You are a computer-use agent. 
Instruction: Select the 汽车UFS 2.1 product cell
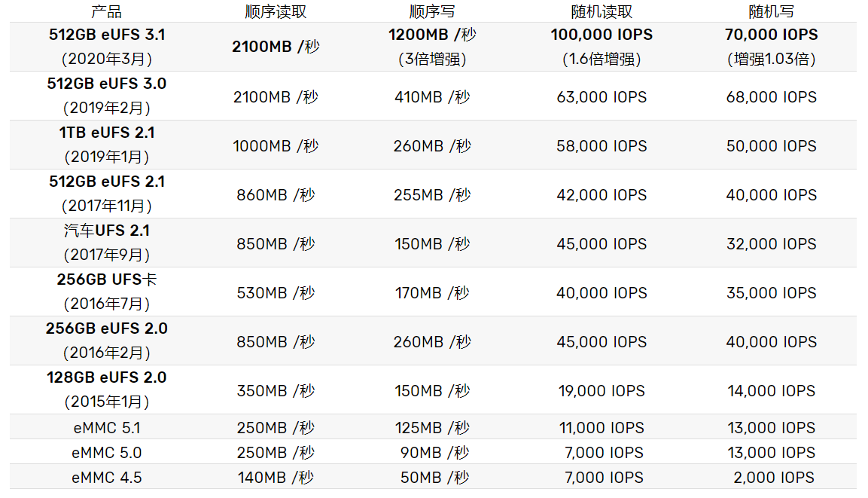[x=107, y=243]
